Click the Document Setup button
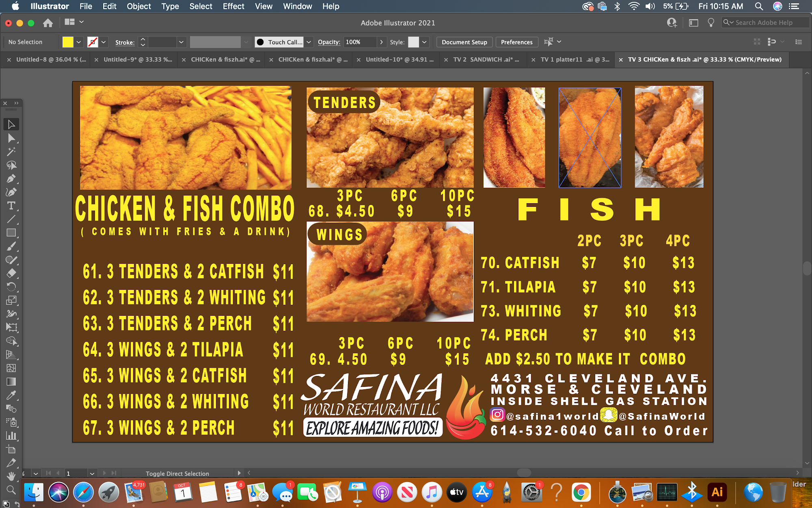Viewport: 812px width, 508px height. (464, 42)
